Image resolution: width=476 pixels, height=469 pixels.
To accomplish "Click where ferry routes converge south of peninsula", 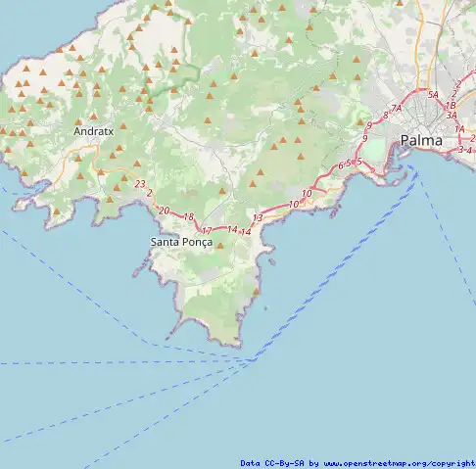I will (252, 360).
